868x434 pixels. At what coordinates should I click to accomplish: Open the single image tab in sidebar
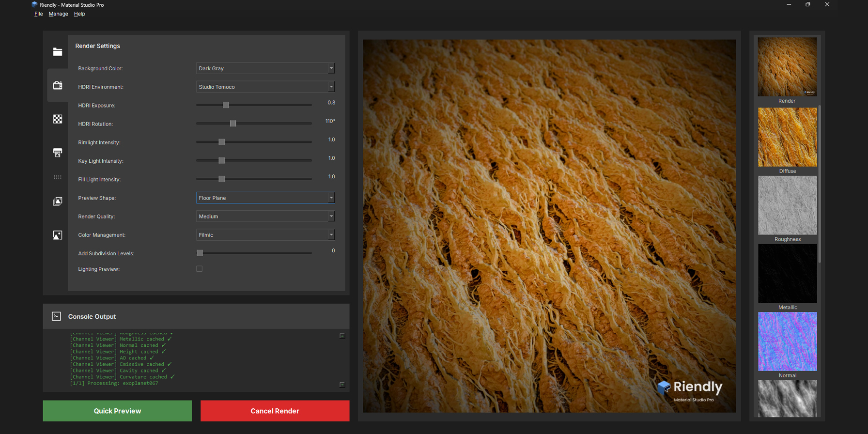(58, 235)
